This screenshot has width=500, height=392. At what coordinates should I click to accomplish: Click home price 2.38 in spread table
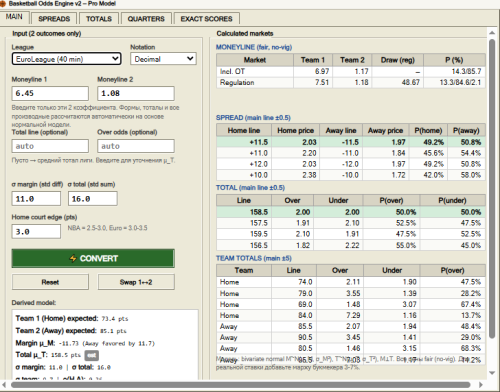point(309,175)
